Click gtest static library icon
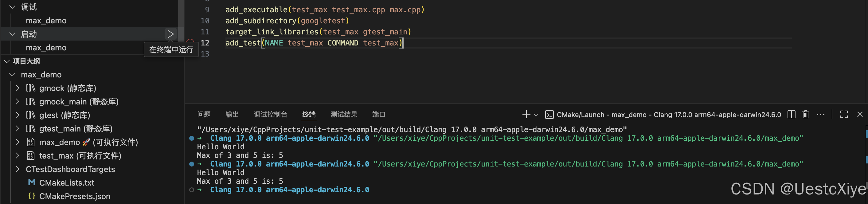 coord(31,115)
